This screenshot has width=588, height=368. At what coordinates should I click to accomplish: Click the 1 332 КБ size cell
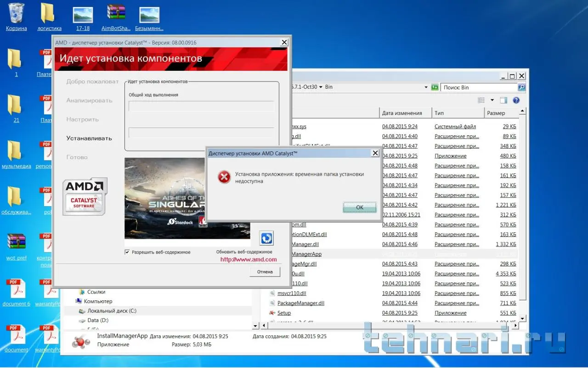506,244
